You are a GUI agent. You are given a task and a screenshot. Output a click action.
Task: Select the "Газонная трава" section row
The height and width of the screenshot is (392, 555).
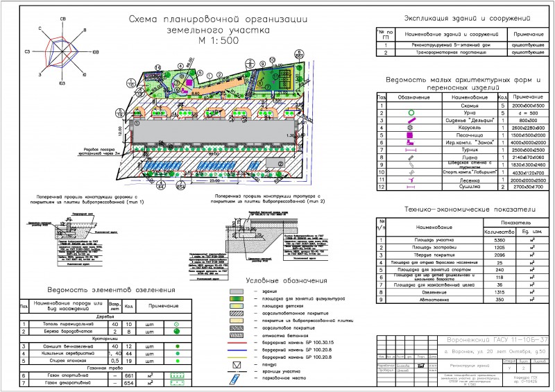click(105, 368)
